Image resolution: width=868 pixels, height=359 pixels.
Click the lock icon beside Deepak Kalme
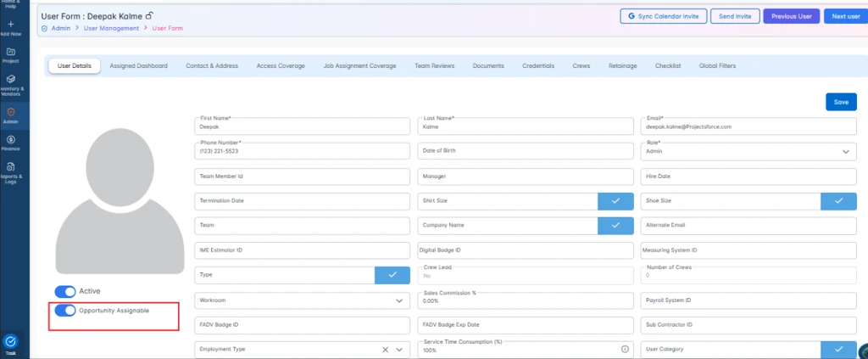[x=149, y=15]
